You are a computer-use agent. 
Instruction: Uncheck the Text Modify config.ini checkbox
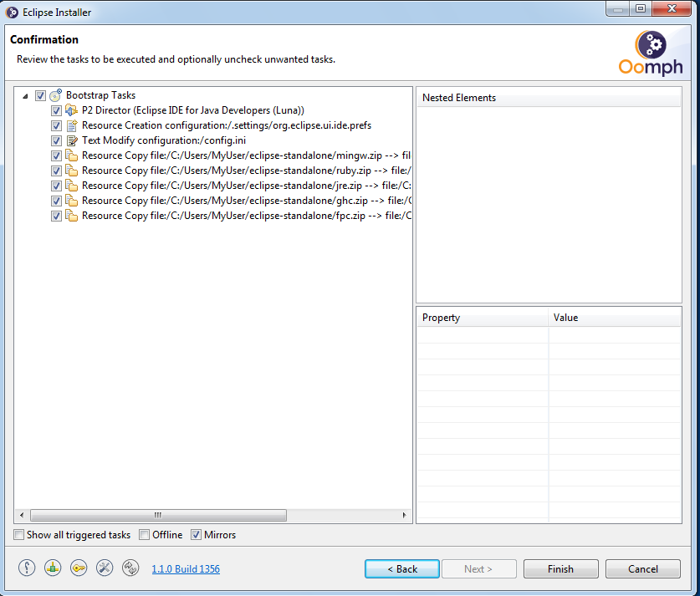pos(56,141)
